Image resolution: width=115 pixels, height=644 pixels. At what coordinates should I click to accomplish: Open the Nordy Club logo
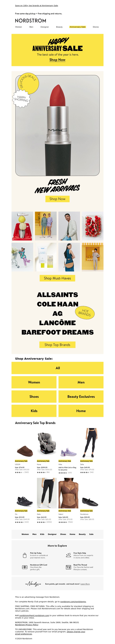coord(33,584)
